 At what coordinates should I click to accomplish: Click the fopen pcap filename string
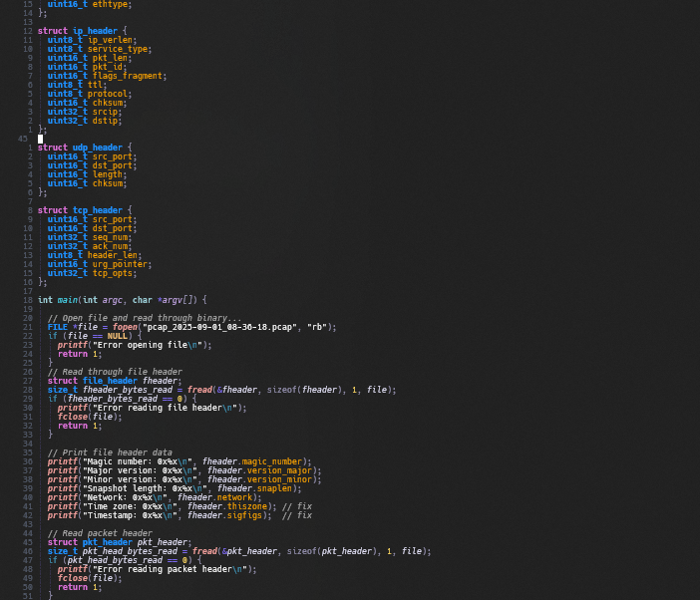click(219, 327)
